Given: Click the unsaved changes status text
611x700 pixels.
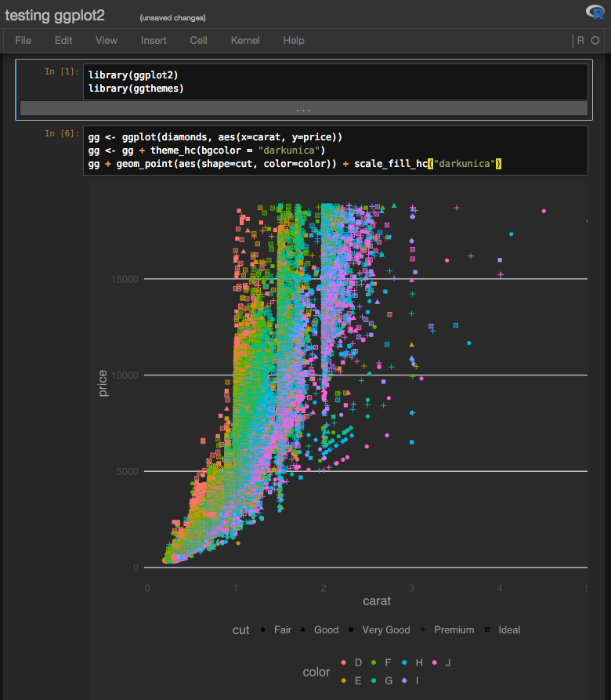Looking at the screenshot, I should [x=172, y=18].
